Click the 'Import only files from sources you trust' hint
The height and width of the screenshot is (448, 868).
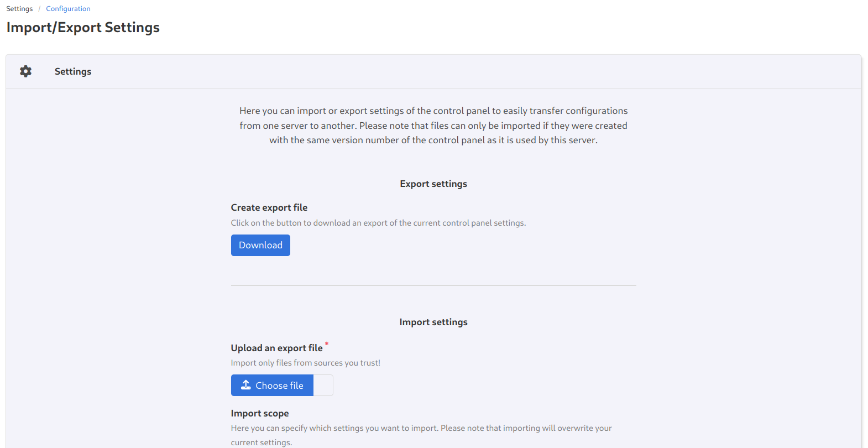pyautogui.click(x=306, y=363)
